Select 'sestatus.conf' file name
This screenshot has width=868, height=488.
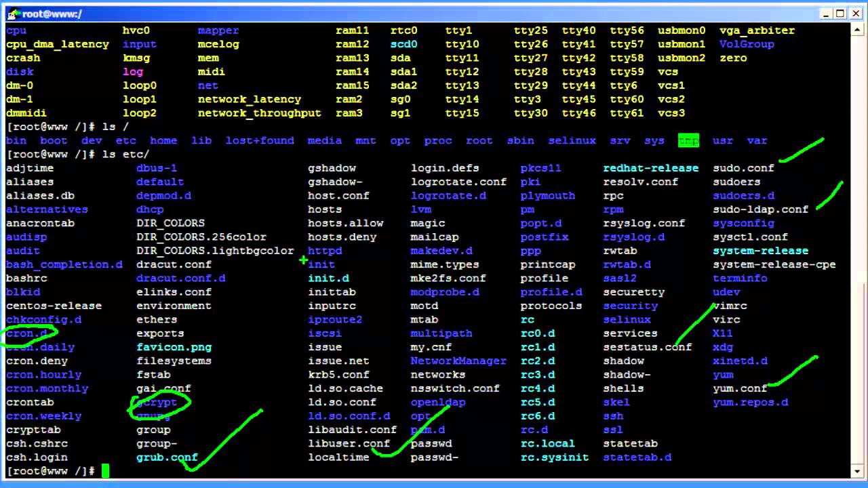point(648,347)
